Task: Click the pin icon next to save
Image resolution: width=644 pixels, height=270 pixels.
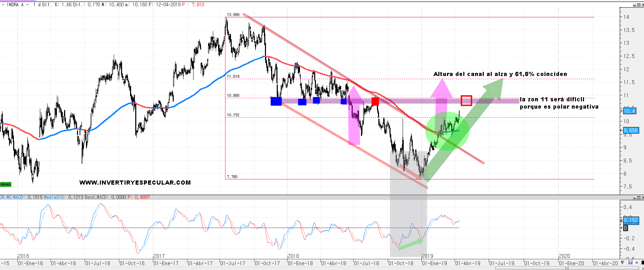Action: pyautogui.click(x=636, y=263)
